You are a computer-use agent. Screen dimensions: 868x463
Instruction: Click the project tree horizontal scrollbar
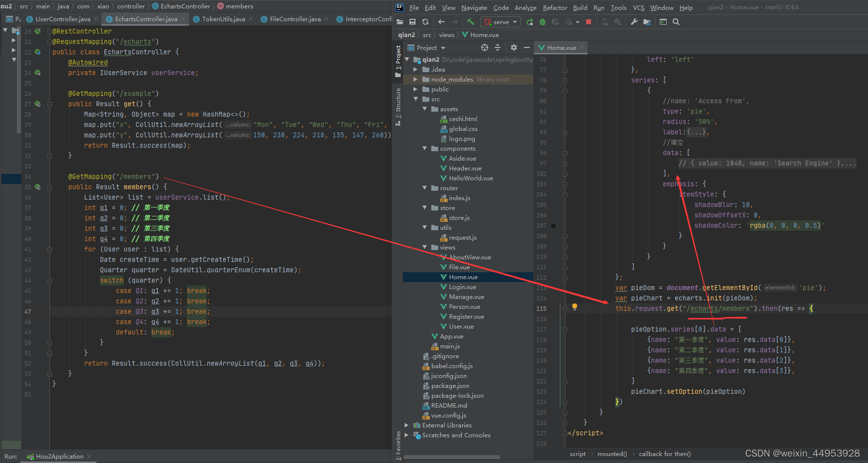[x=452, y=457]
